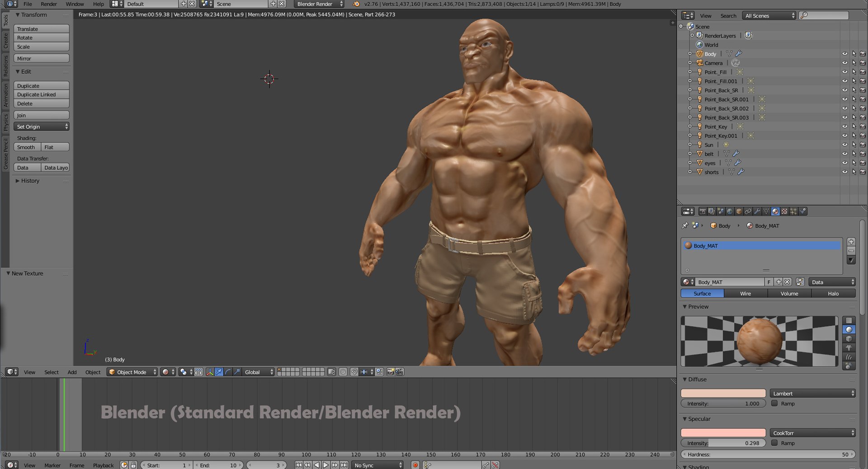Viewport: 868px width, 469px height.
Task: Click the Translate button
Action: click(41, 29)
